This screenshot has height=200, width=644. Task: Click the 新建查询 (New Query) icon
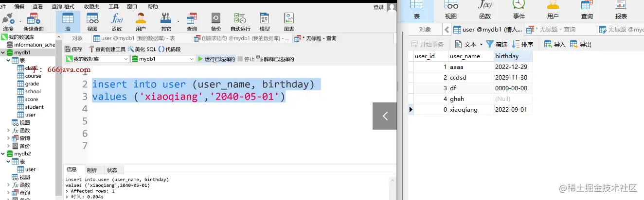pyautogui.click(x=34, y=22)
